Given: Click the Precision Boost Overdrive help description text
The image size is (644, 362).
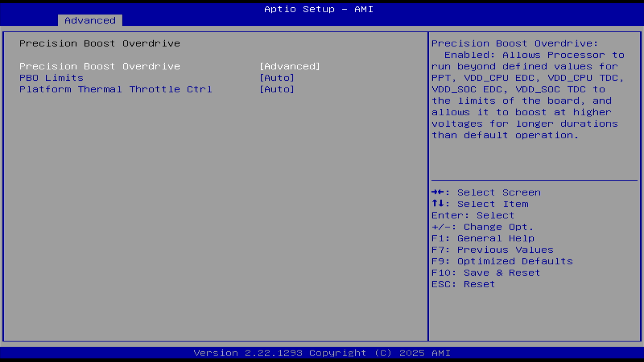Looking at the screenshot, I should tap(527, 89).
